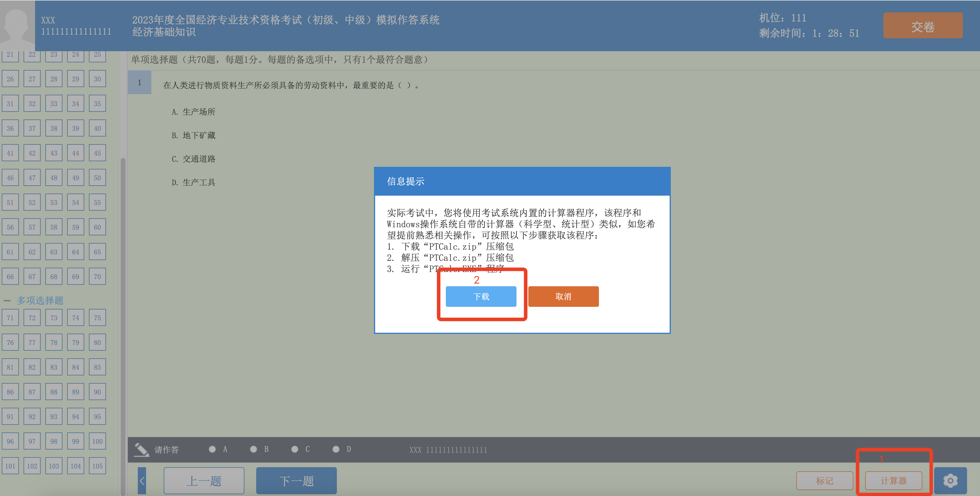The width and height of the screenshot is (980, 496).
Task: Jump to question 52
Action: pyautogui.click(x=32, y=203)
